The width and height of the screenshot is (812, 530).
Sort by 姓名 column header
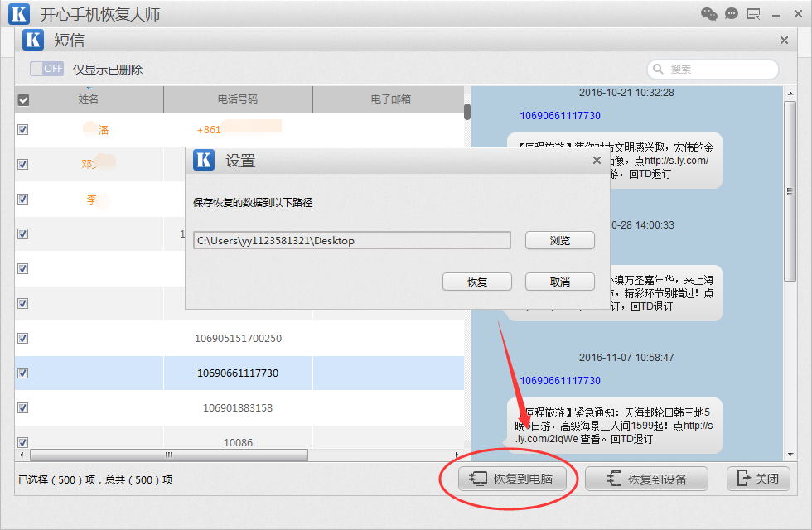[89, 99]
